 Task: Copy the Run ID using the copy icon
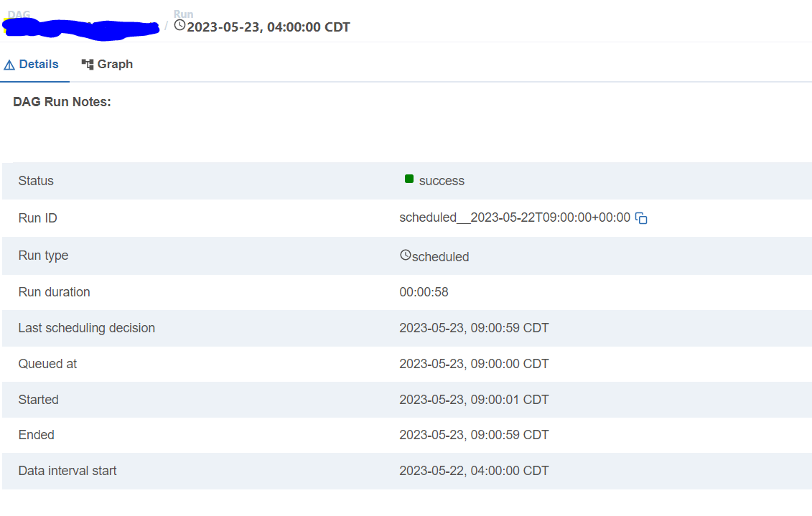[640, 217]
